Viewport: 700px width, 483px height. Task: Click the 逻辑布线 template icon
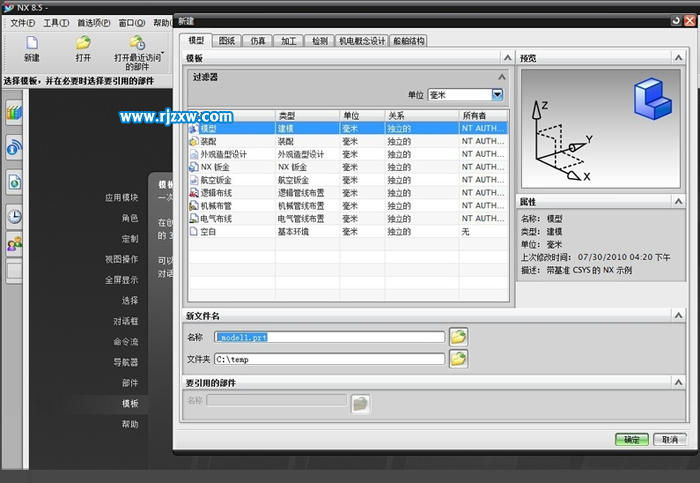click(x=193, y=193)
